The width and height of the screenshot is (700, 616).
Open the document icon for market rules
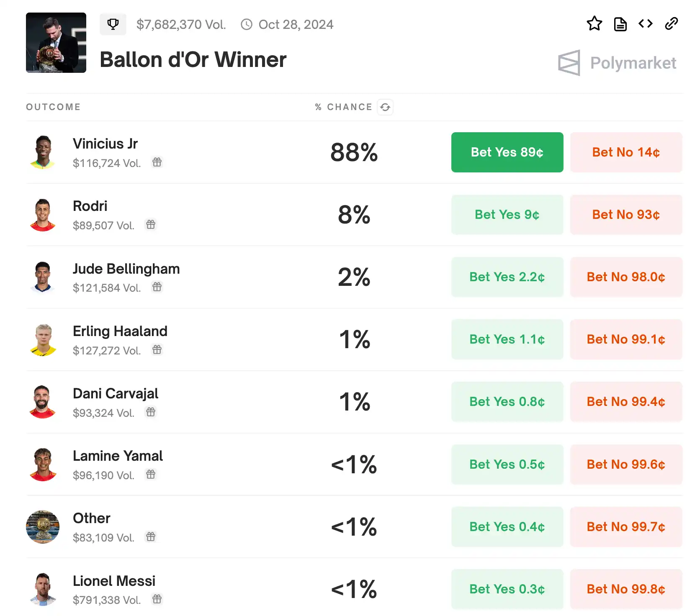tap(620, 24)
